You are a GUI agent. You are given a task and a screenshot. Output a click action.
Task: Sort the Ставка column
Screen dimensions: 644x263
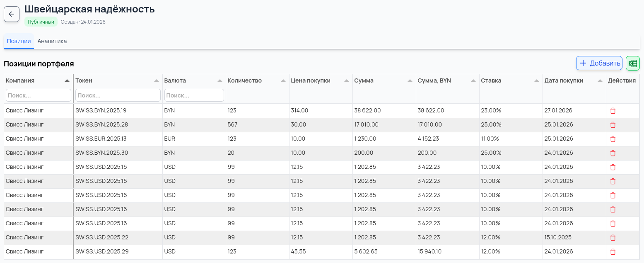point(536,81)
